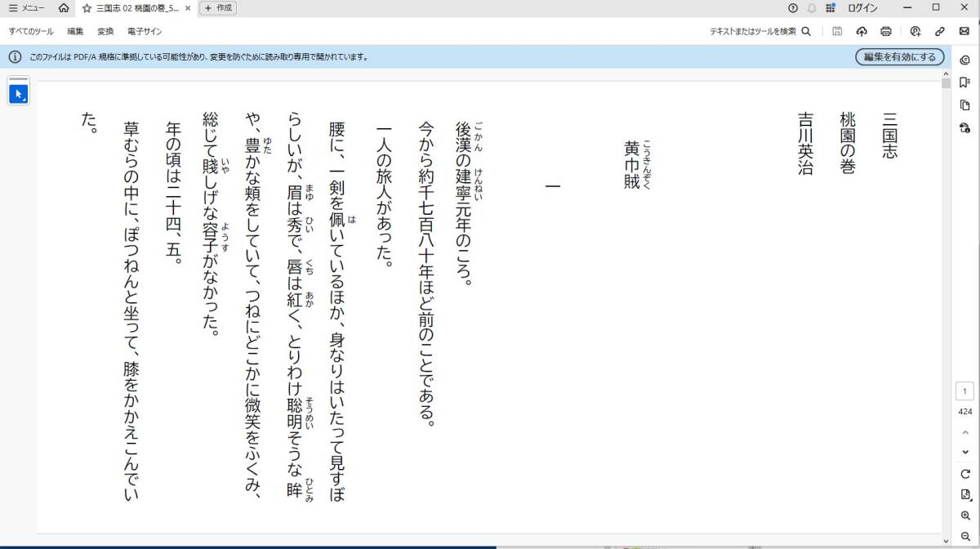Screen dimensions: 980x549
Task: Click the 編集を有効にする button
Action: click(900, 57)
